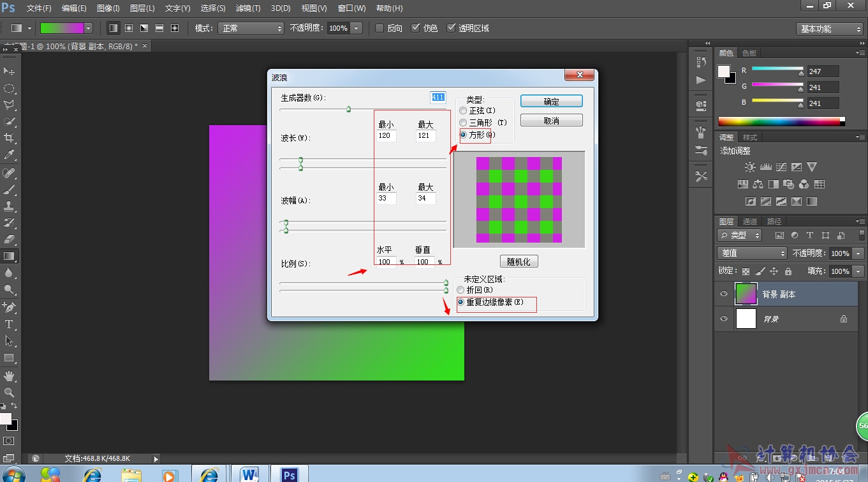This screenshot has height=482, width=868.
Task: Select the Polygonal Lasso tool
Action: coord(9,105)
